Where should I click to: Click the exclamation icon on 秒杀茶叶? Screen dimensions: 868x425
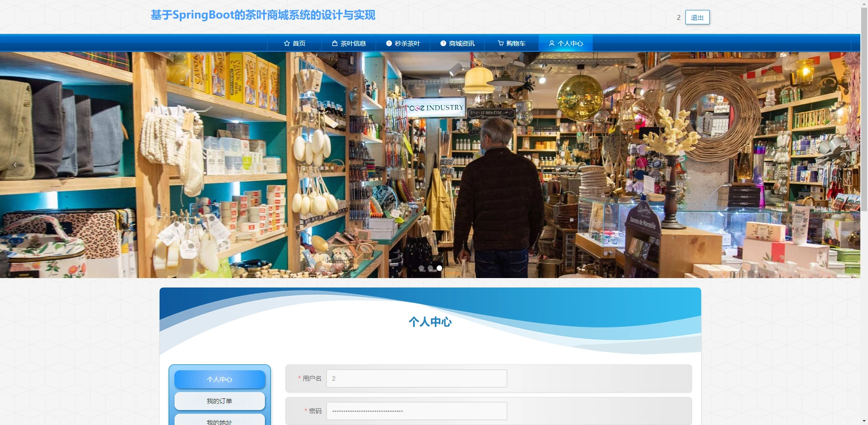[x=388, y=43]
